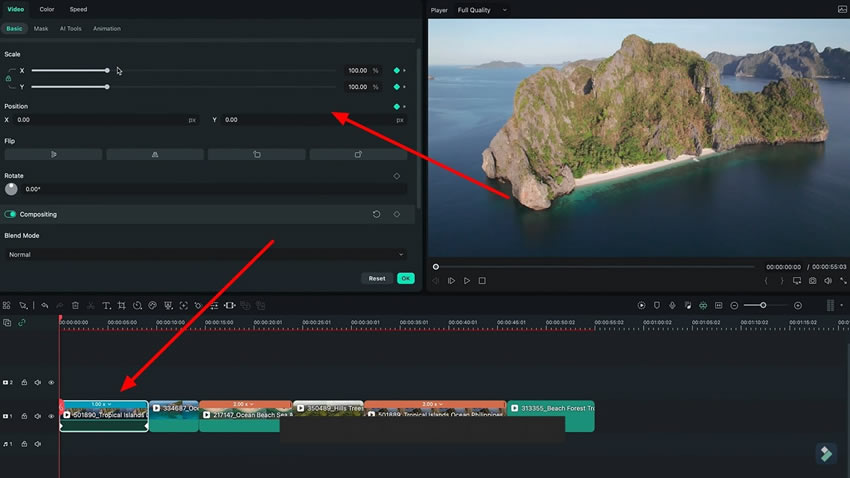Open the adjust sliders icon in timeline toolbar
This screenshot has height=478, width=850.
coord(214,306)
